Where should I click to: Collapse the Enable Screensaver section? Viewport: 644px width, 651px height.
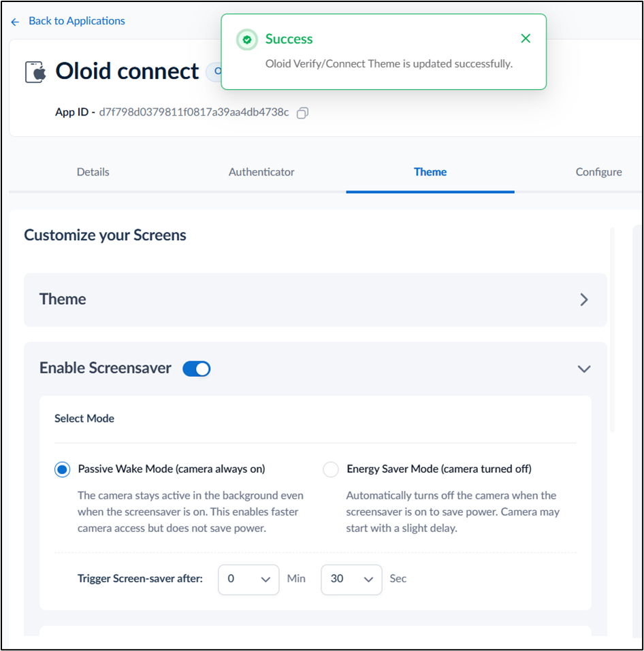(584, 369)
